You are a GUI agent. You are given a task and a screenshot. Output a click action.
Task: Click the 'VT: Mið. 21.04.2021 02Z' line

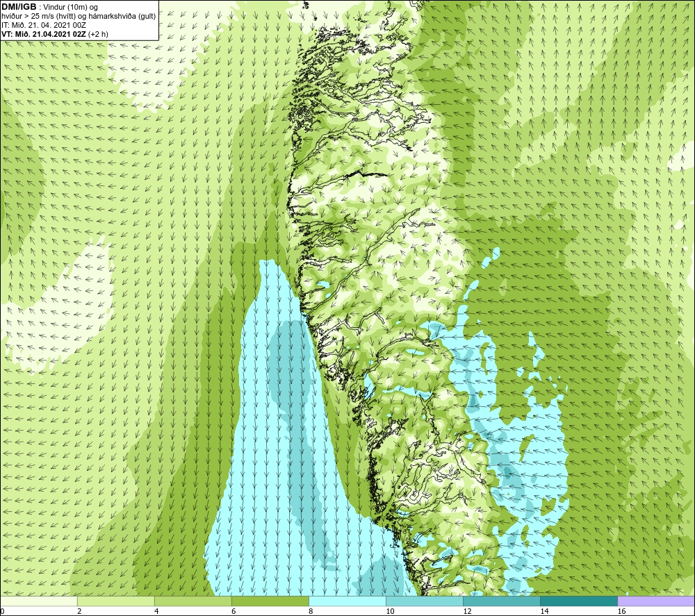pos(44,34)
